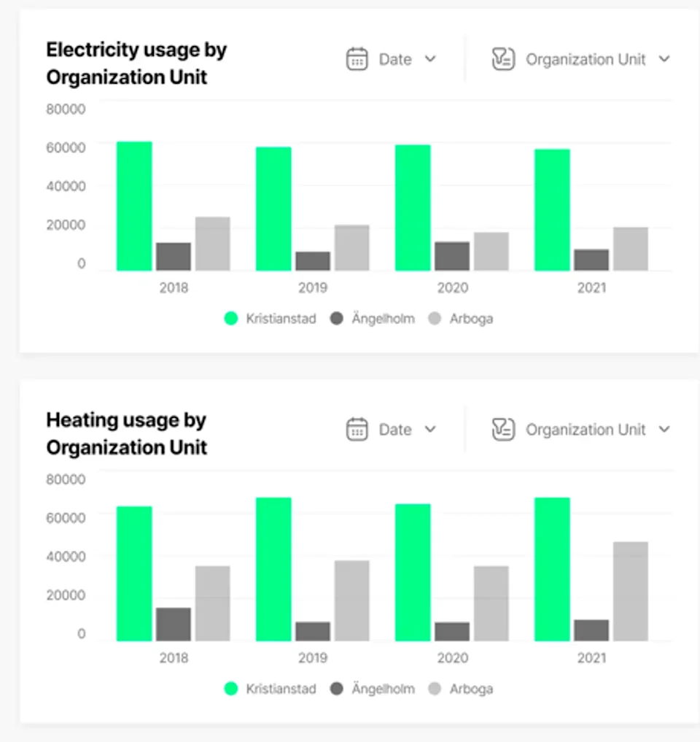Toggle Arboga series in Heating legend
The image size is (700, 742).
pyautogui.click(x=461, y=689)
